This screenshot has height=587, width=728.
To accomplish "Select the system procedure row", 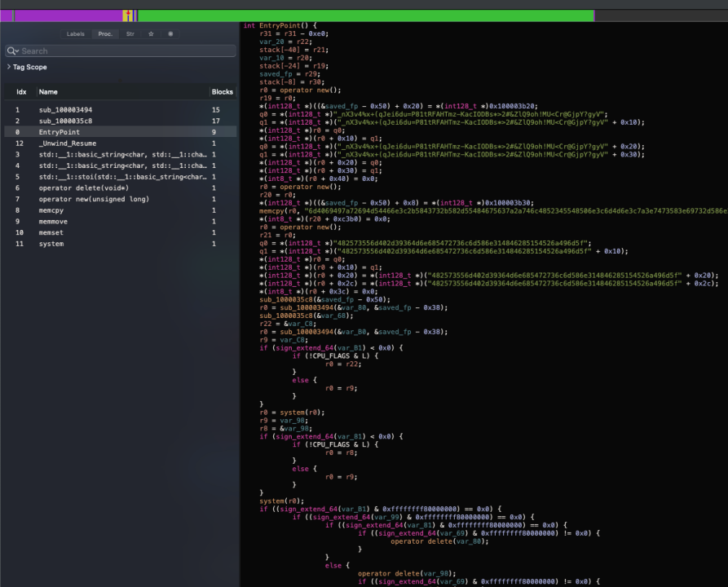I will click(x=121, y=244).
